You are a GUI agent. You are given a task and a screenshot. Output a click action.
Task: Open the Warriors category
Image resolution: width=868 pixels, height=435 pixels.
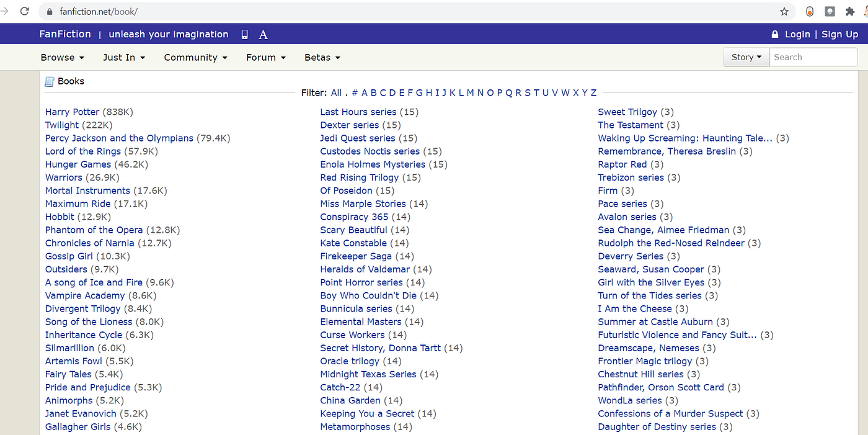63,177
